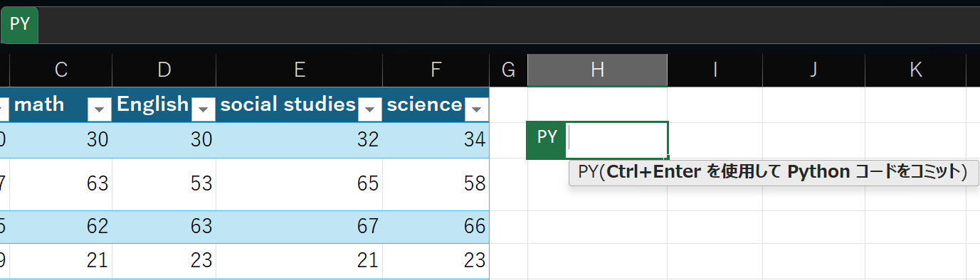
Task: Select column I header
Action: [715, 70]
